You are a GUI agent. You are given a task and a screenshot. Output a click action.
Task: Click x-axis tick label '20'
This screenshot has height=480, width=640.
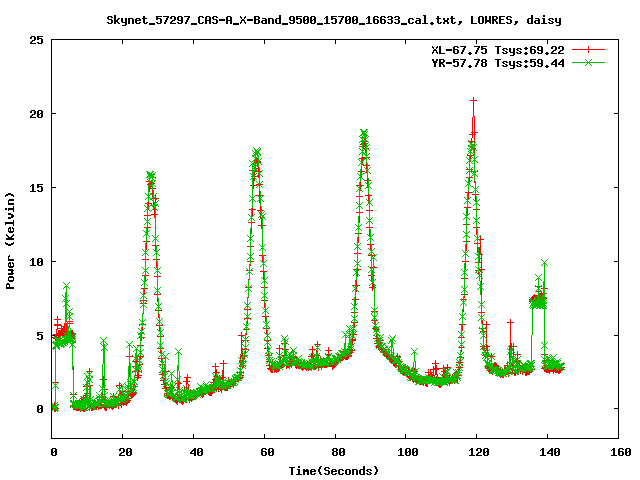coord(125,452)
